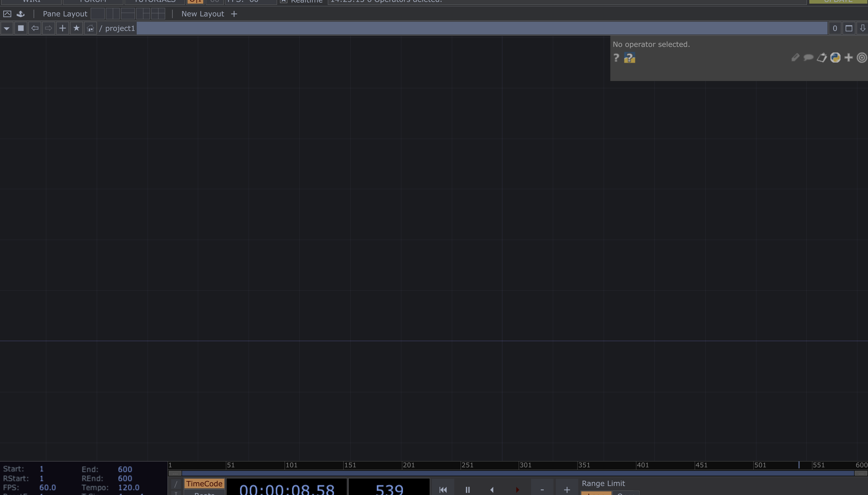Image resolution: width=868 pixels, height=495 pixels.
Task: Click the Python logo icon in parameter panel
Action: point(835,57)
